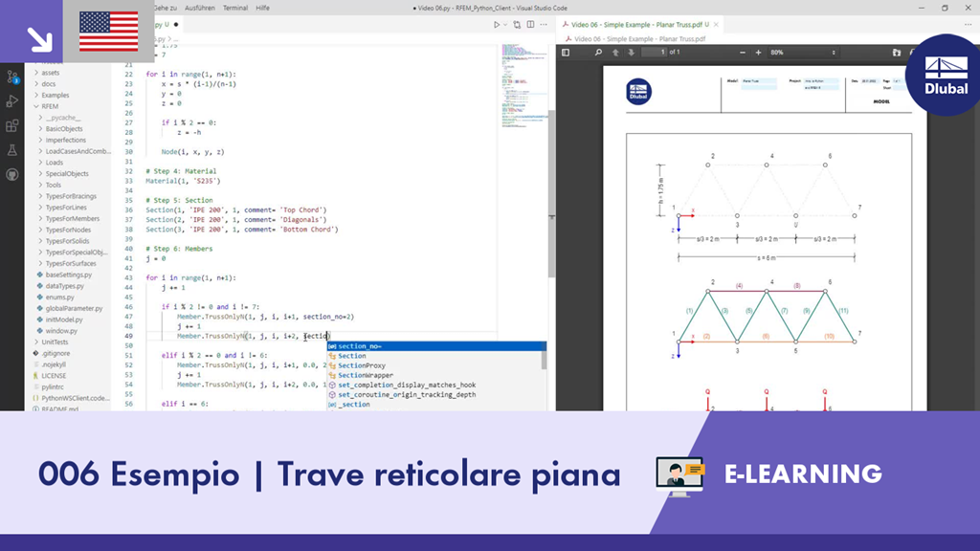Expand the Imperfections folder

(x=66, y=140)
